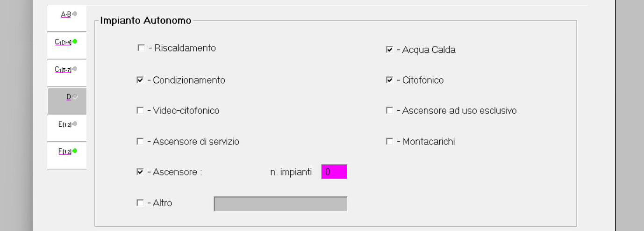Uncheck the Ascensore checkbox

140,172
